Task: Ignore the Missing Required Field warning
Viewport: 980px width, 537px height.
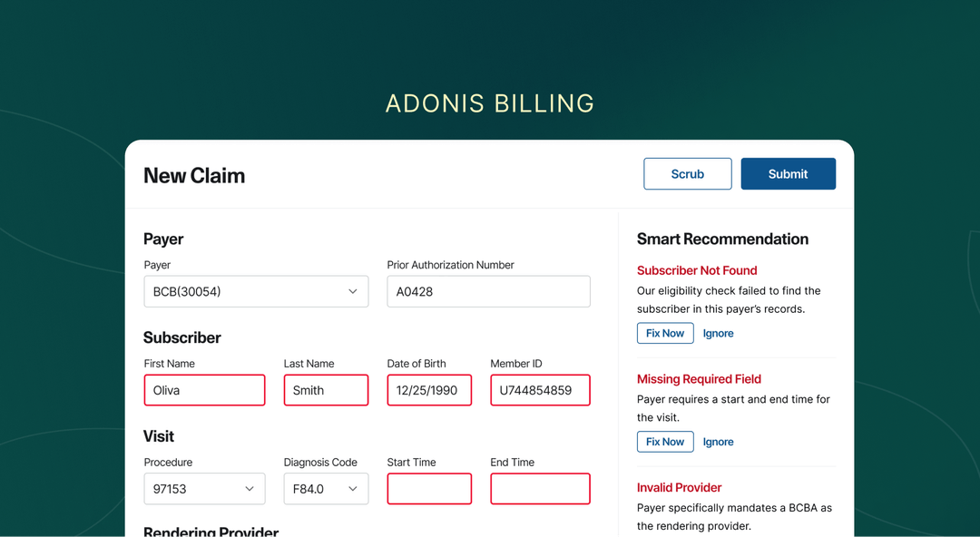Action: [x=718, y=442]
